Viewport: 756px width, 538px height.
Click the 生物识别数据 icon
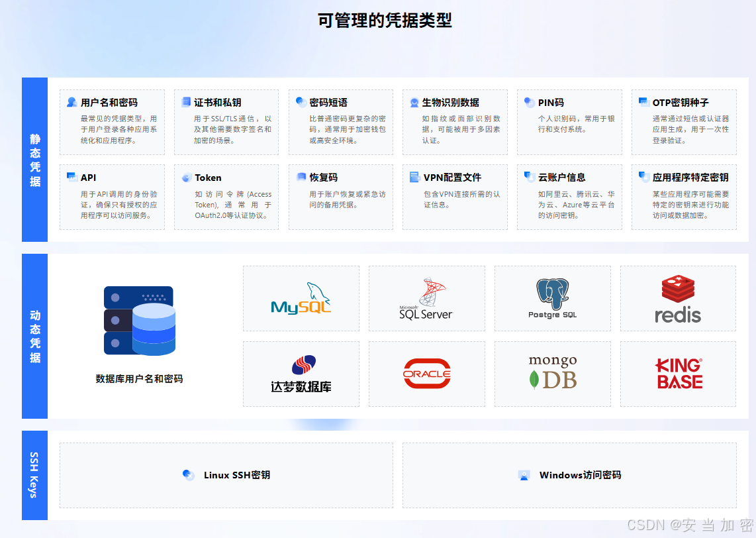tap(414, 103)
